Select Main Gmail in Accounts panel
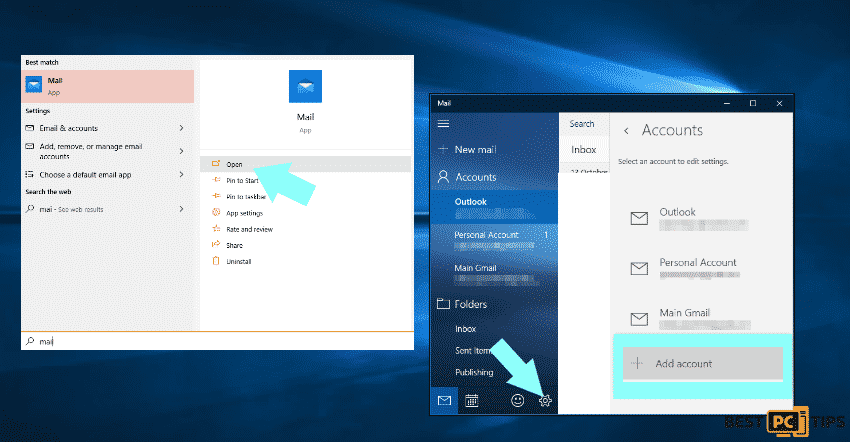This screenshot has width=850, height=442. point(703,319)
